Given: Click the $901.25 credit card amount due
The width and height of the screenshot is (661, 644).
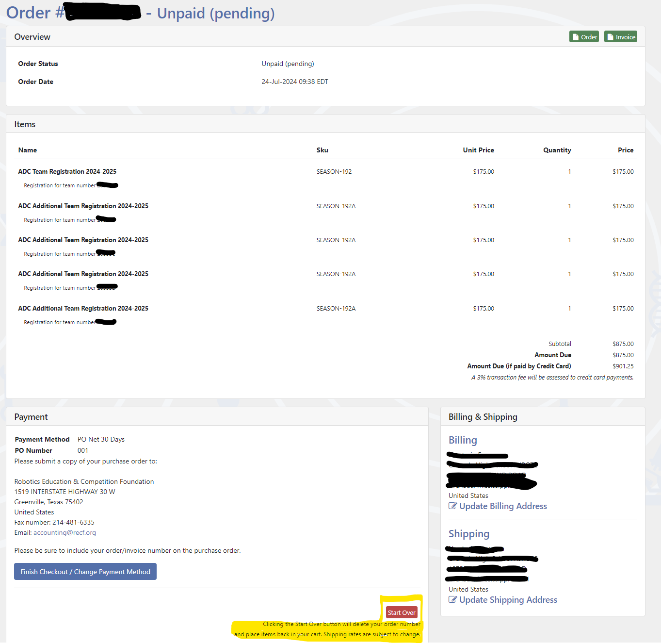Looking at the screenshot, I should click(x=623, y=366).
